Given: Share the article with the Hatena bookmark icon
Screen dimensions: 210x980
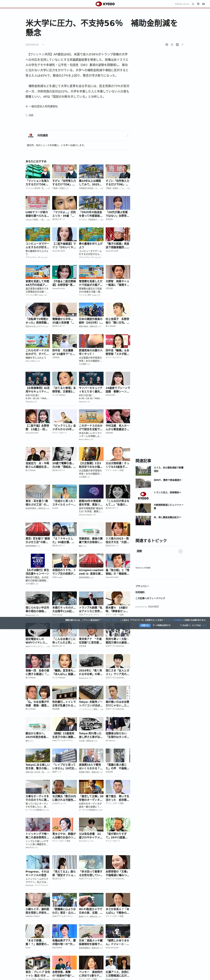Looking at the screenshot, I should click(x=177, y=45).
